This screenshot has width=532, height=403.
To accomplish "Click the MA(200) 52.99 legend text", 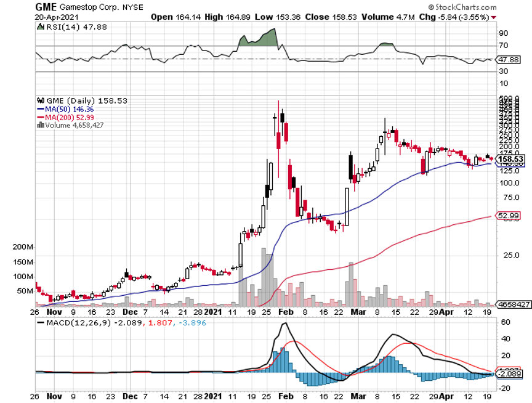I will click(69, 118).
